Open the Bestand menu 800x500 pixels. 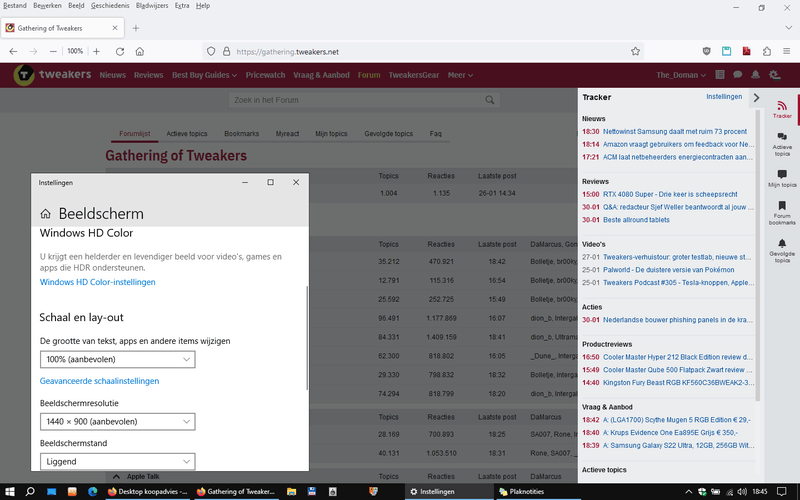[x=15, y=6]
